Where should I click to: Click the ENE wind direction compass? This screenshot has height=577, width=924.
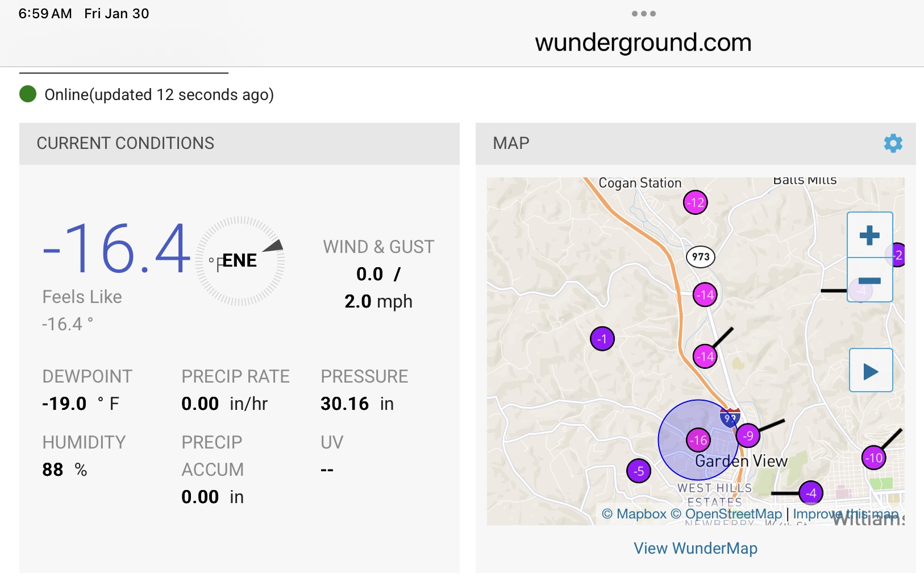[240, 261]
